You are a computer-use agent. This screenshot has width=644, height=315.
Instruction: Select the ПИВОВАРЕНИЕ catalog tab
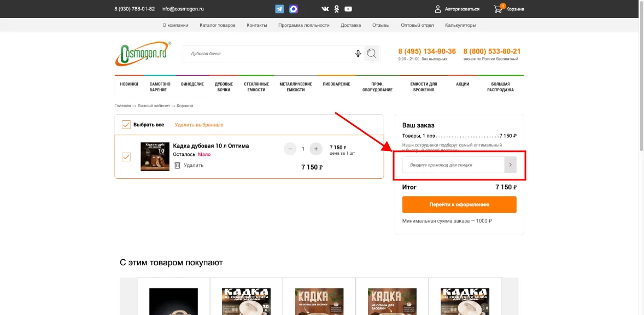click(337, 84)
